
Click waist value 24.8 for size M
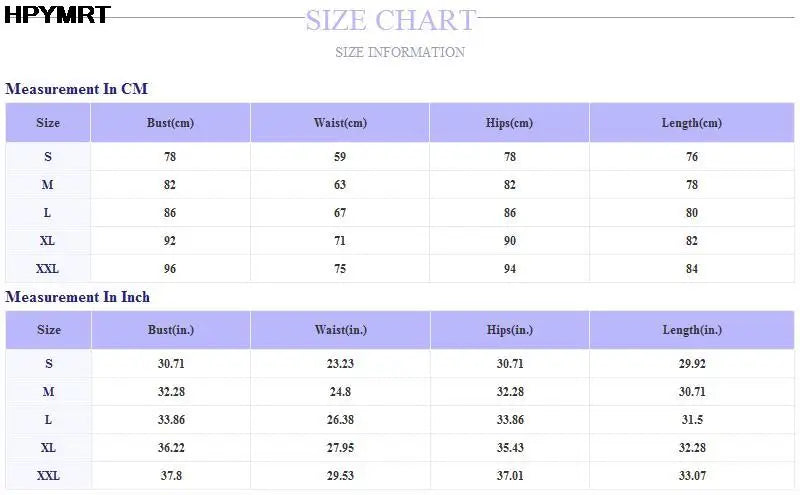pos(340,392)
